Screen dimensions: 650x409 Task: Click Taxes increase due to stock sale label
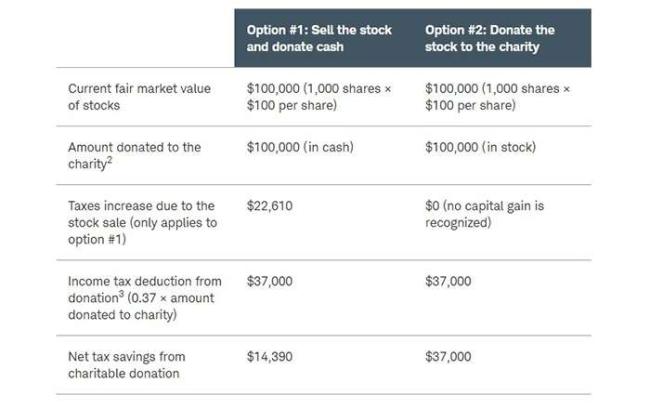[142, 223]
